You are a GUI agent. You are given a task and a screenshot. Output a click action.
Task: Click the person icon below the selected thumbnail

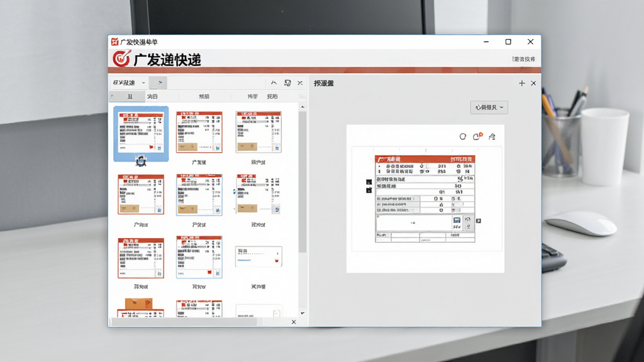coord(141,162)
